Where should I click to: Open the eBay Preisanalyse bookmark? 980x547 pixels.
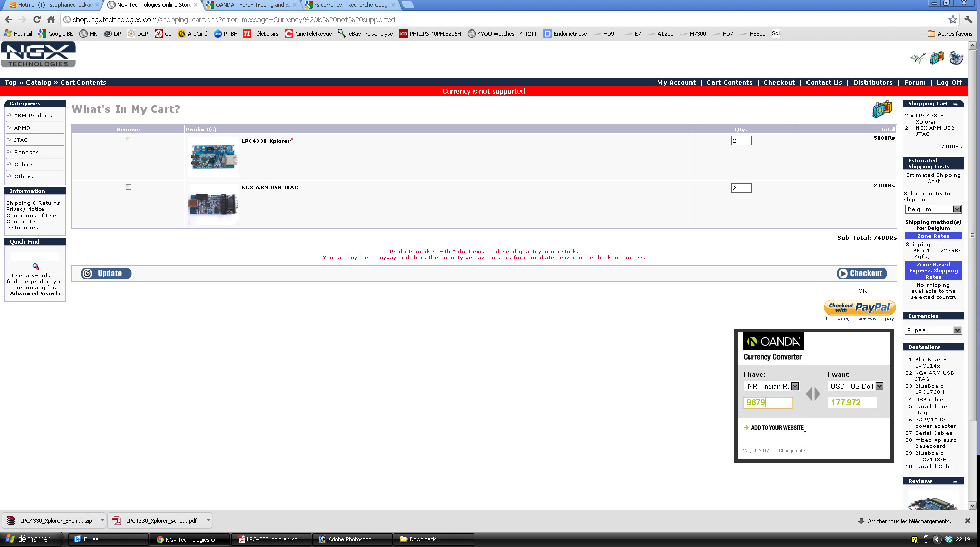click(x=365, y=34)
